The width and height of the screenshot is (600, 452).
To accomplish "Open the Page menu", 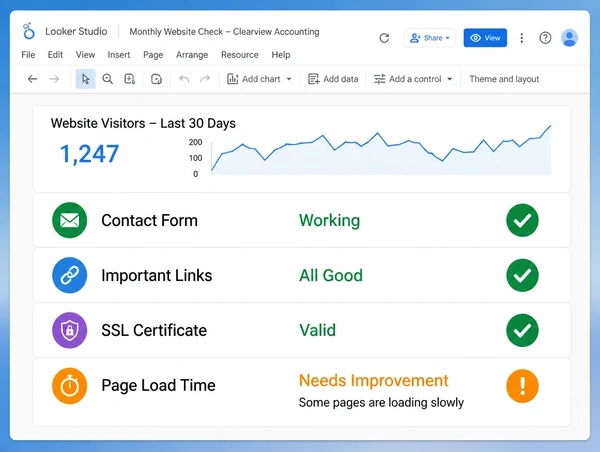I will coord(153,55).
